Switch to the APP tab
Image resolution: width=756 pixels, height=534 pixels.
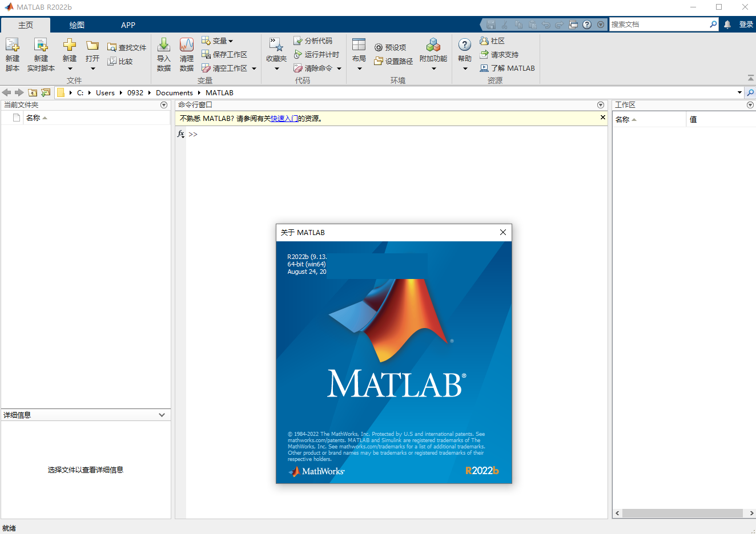(128, 25)
